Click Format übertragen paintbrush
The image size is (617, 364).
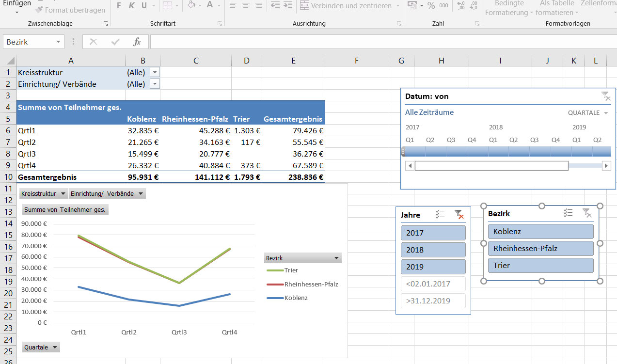point(70,10)
